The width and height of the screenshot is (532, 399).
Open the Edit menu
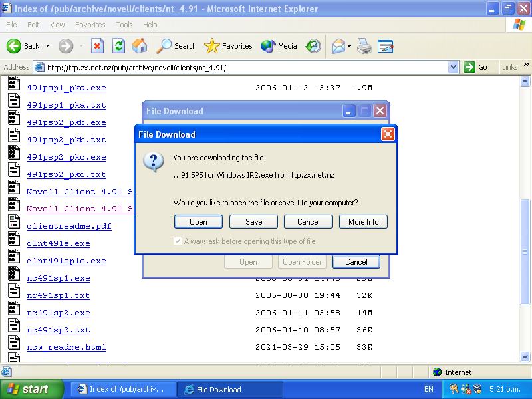coord(33,25)
